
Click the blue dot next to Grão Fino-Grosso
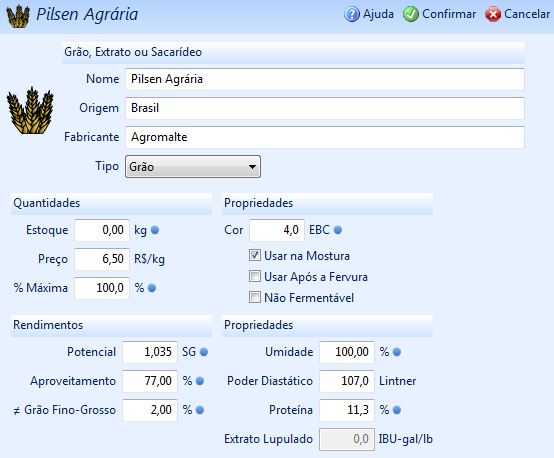point(200,410)
